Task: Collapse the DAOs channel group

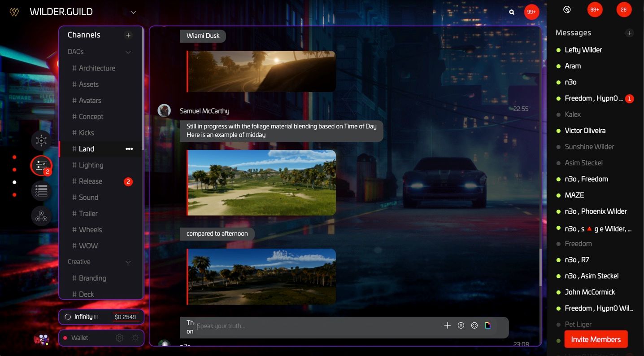Action: [x=128, y=52]
